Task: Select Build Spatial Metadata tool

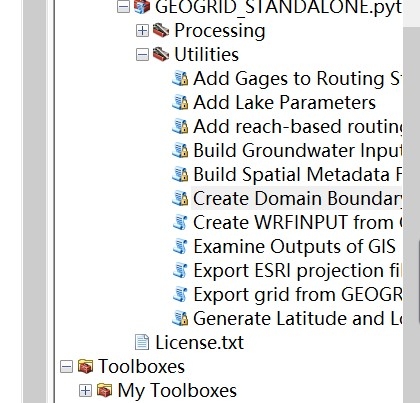Action: coord(297,174)
